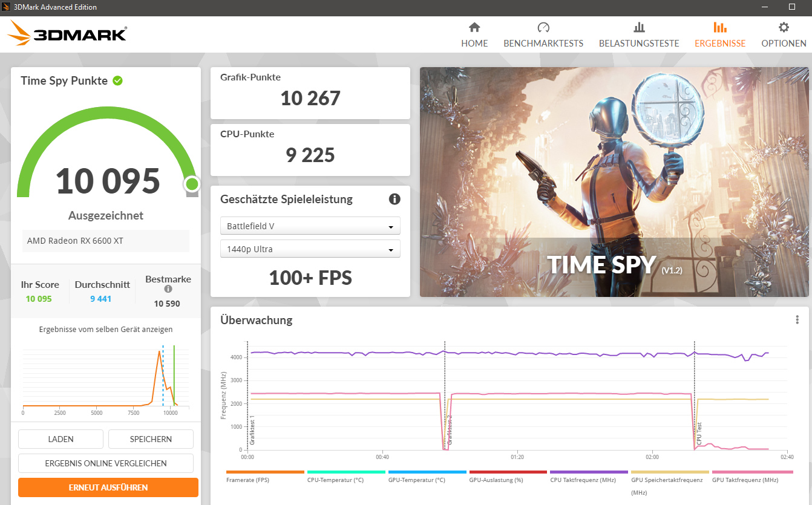Click ERGEBNIS ONLINE VERGLEICHEN button
The height and width of the screenshot is (505, 812).
coord(106,463)
